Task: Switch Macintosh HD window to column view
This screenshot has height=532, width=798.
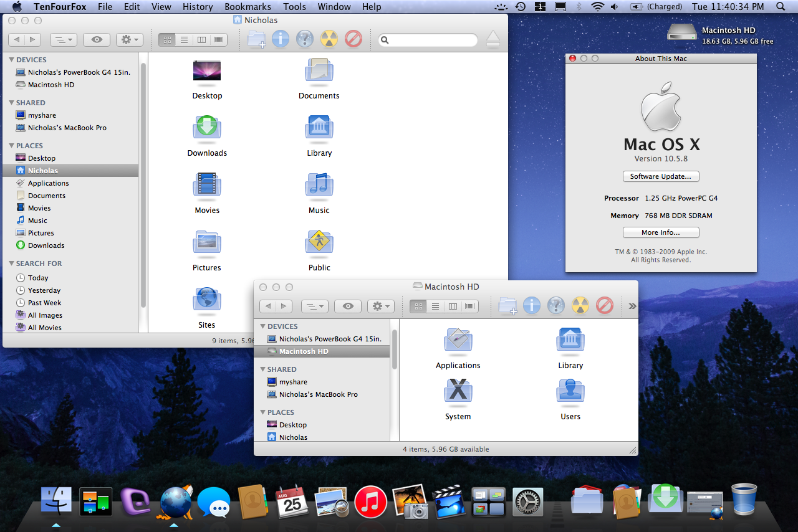Action: pos(453,306)
